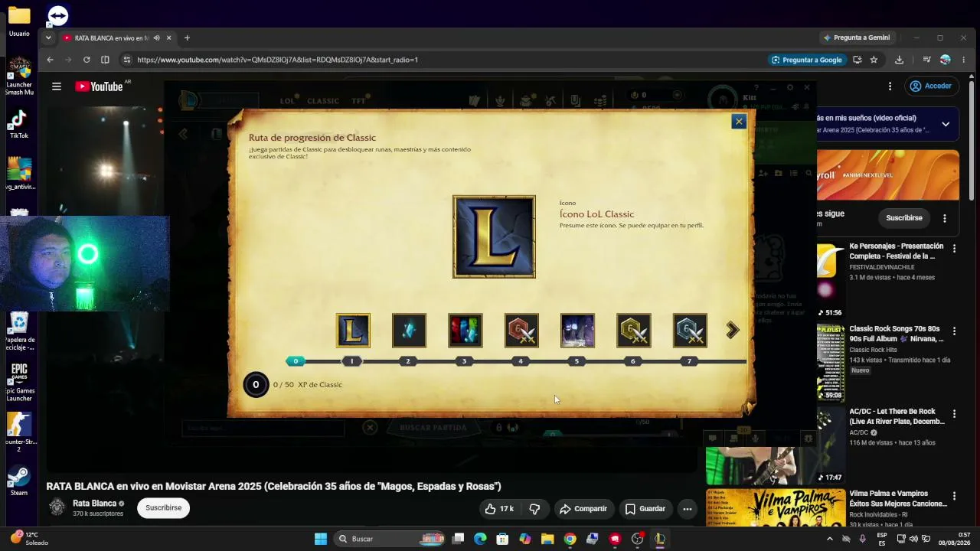Open the YouTube guide menu
Viewport: 980px width, 551px height.
[x=57, y=86]
